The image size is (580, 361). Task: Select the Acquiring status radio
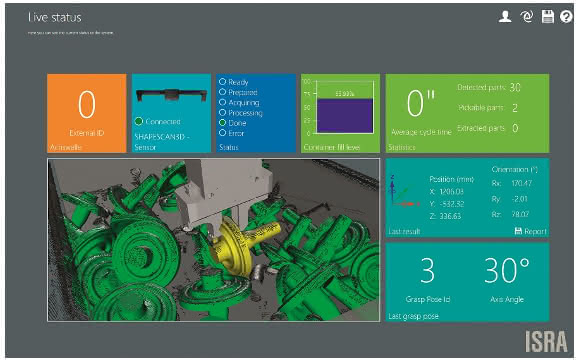coord(222,102)
